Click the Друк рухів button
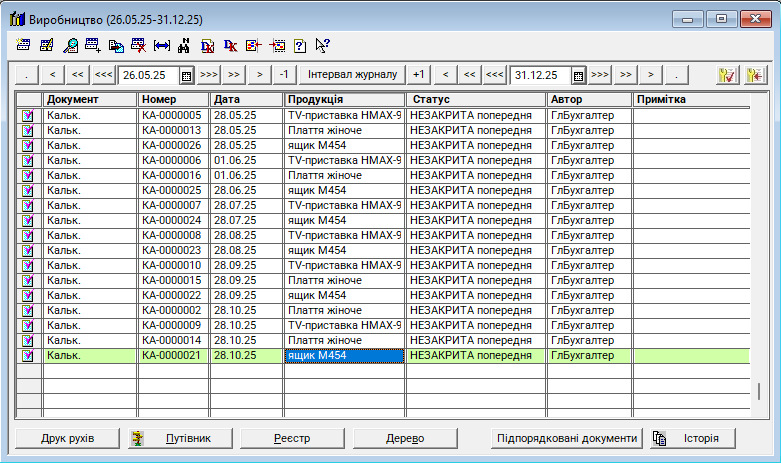 pyautogui.click(x=67, y=438)
